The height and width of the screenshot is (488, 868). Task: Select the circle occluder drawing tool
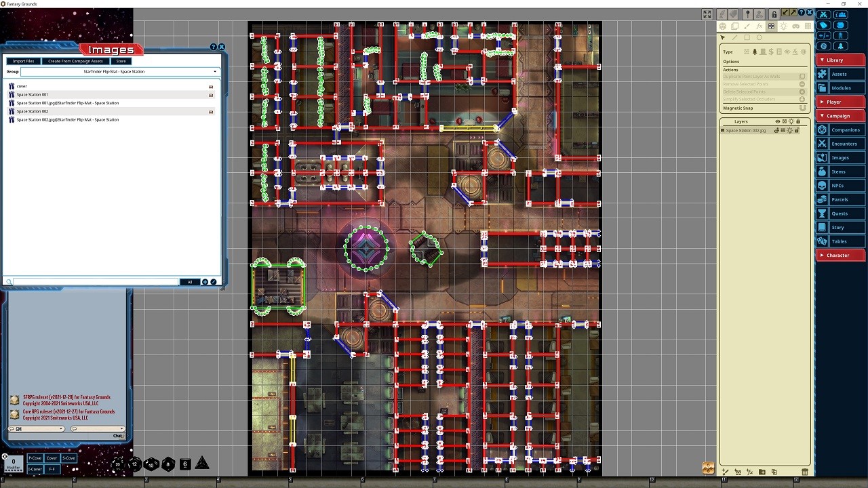click(x=760, y=37)
